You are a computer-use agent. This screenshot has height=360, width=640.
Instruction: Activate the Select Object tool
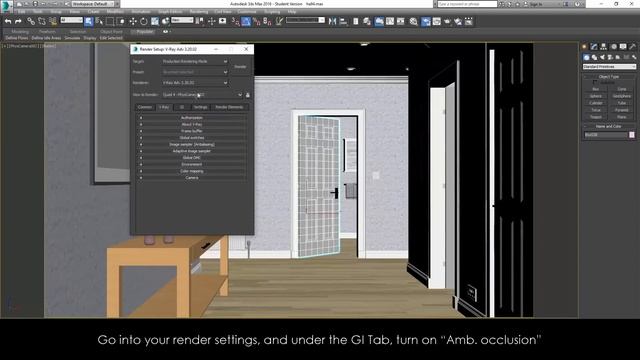pos(89,21)
